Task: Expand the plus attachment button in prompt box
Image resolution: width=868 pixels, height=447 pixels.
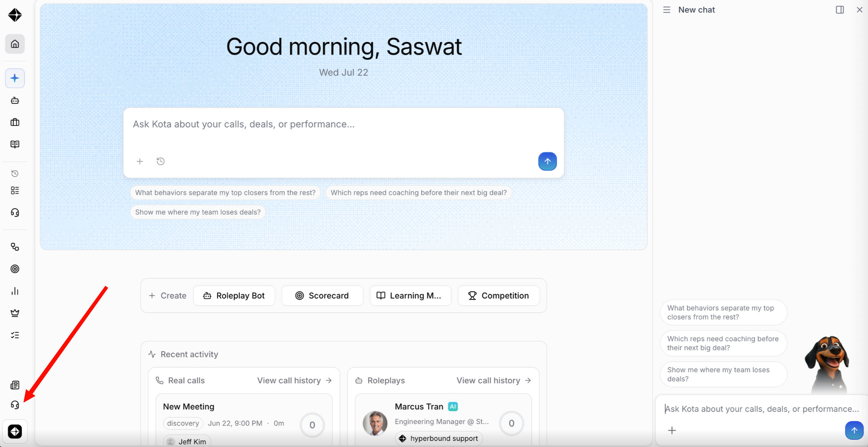Action: tap(140, 161)
